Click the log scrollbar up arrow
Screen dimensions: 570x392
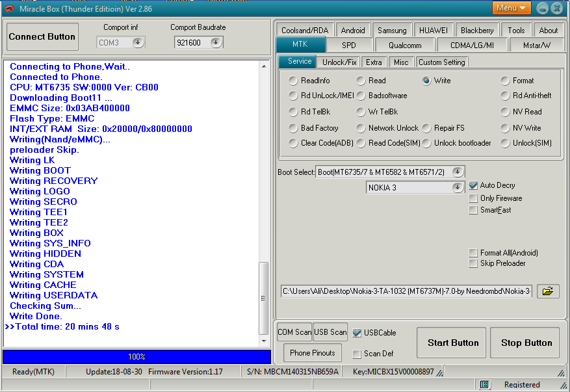point(264,66)
